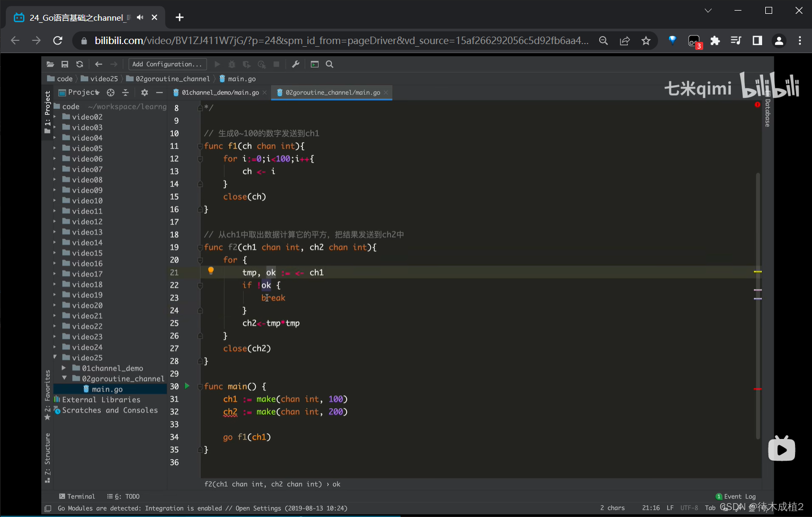Image resolution: width=812 pixels, height=517 pixels.
Task: Expand the 01channel_demo folder
Action: [x=64, y=368]
